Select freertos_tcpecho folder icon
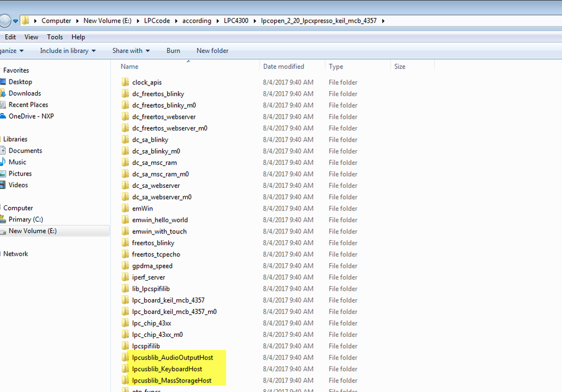Image resolution: width=562 pixels, height=392 pixels. click(x=125, y=254)
